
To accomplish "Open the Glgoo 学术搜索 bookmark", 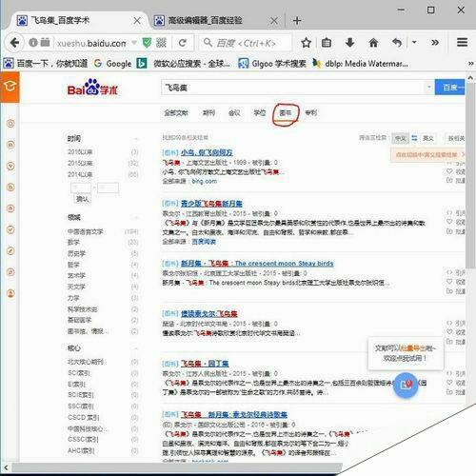I will pos(272,64).
